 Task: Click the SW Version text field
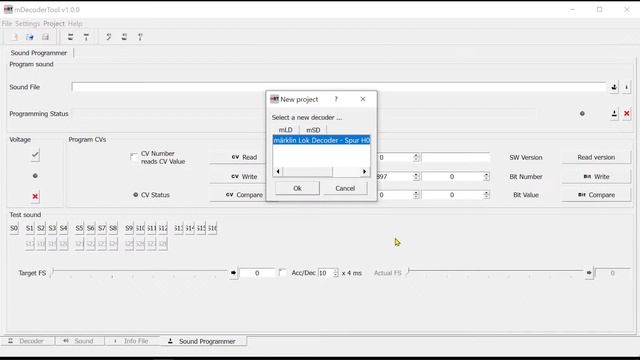pos(456,157)
